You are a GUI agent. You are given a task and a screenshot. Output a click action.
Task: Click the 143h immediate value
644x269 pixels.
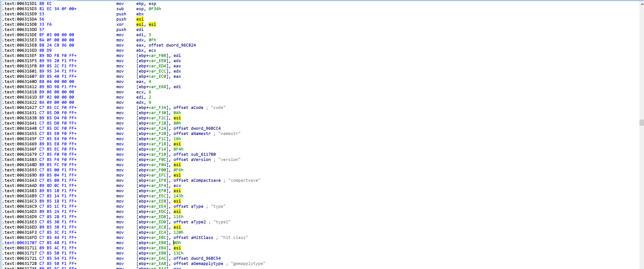tap(179, 196)
